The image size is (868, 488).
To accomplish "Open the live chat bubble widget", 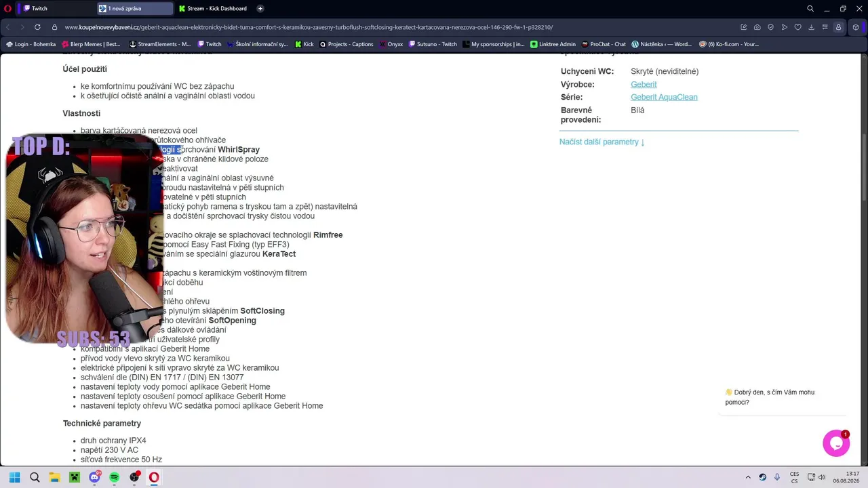I will point(836,443).
